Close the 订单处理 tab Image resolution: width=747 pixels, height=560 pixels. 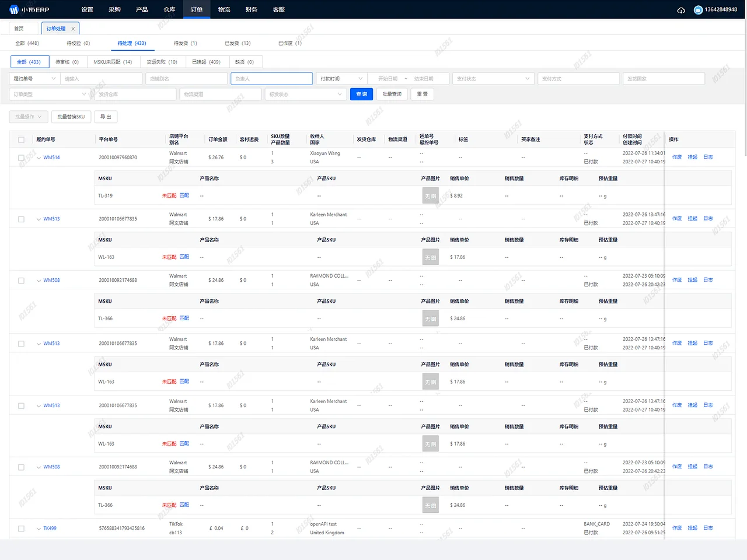72,27
